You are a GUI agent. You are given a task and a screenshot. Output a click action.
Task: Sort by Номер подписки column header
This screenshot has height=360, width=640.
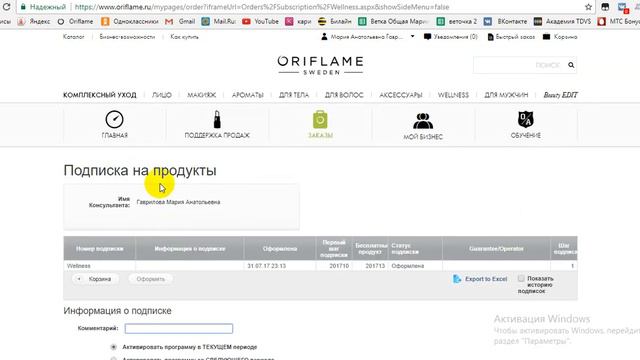pos(99,249)
